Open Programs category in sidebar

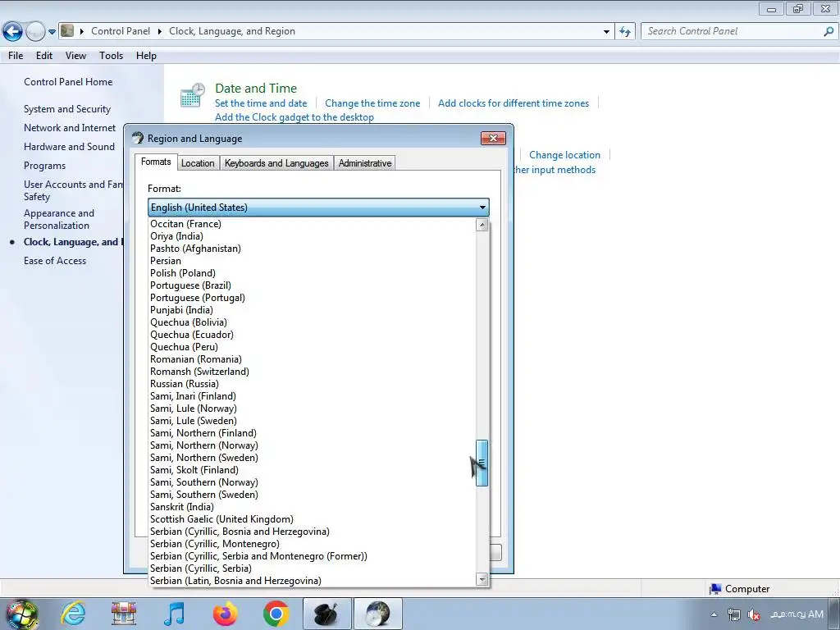pos(44,166)
